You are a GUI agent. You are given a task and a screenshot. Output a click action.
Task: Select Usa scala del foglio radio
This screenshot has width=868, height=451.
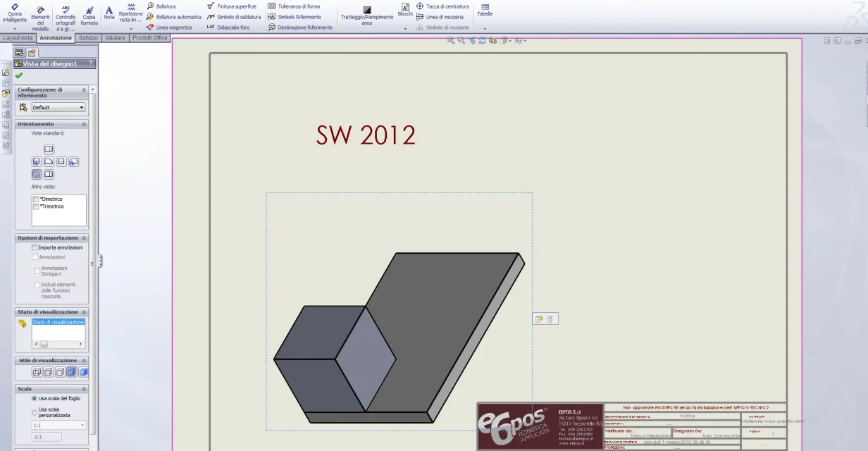pos(35,398)
